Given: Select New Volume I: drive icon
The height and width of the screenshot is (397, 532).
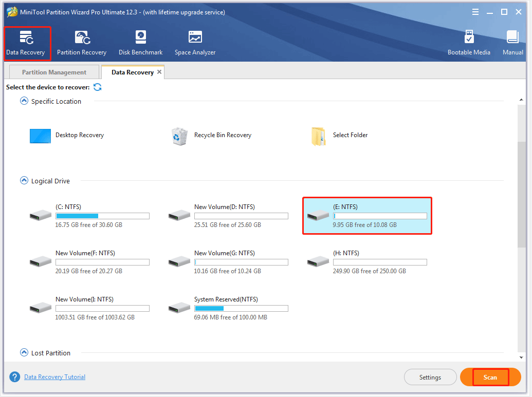Looking at the screenshot, I should pyautogui.click(x=41, y=308).
